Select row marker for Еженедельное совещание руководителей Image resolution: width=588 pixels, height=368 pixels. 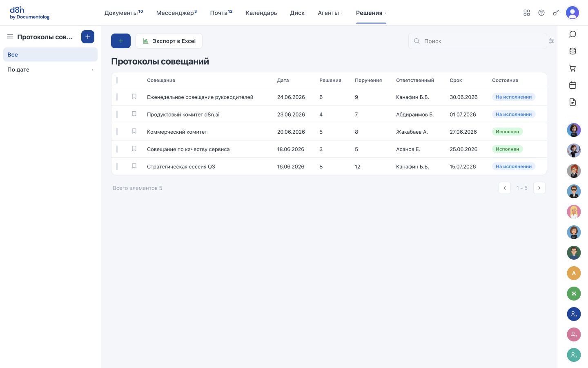(x=117, y=97)
